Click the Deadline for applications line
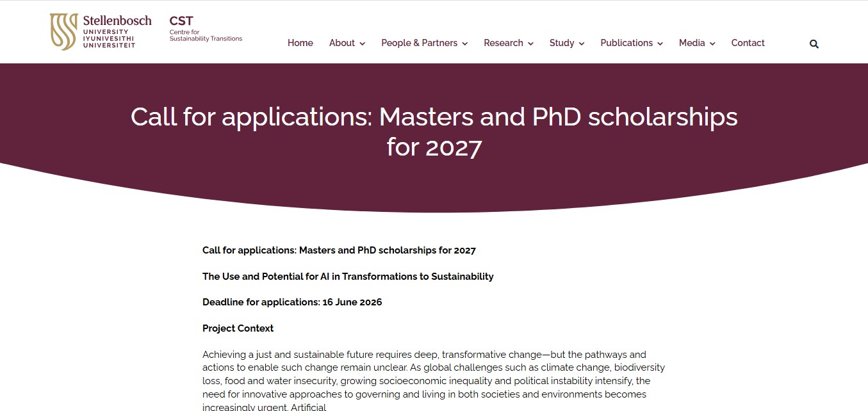868x411 pixels. [292, 302]
